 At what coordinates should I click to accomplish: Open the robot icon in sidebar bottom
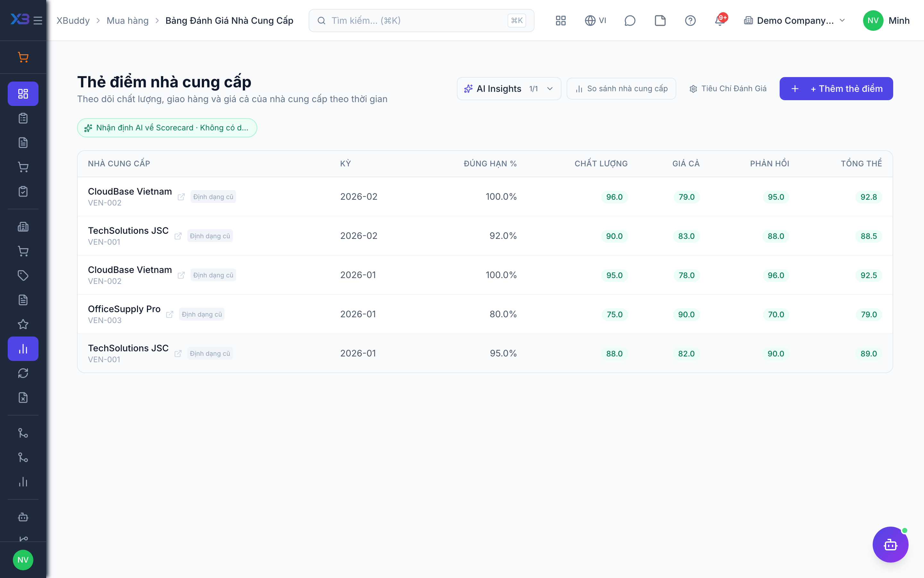[23, 517]
